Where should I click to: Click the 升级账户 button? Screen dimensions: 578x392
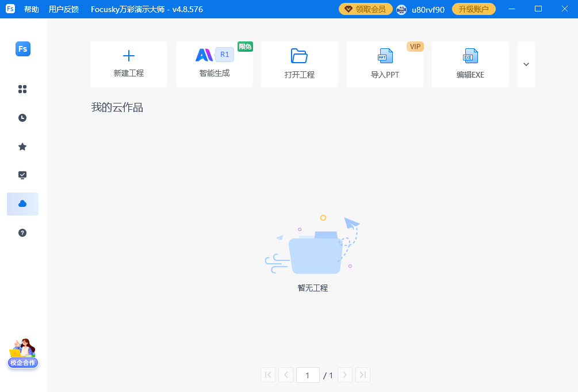coord(474,9)
